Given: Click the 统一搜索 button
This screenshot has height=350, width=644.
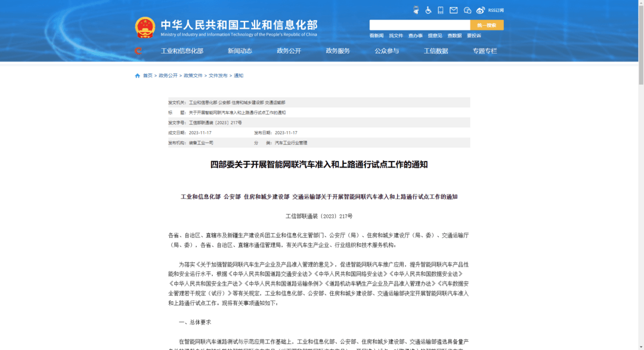Looking at the screenshot, I should [x=487, y=25].
